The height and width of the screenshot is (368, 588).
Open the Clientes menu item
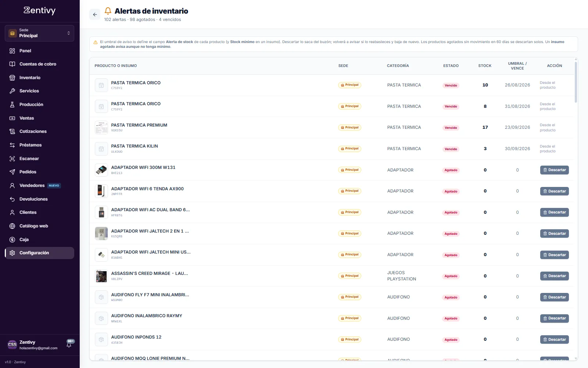(39, 212)
